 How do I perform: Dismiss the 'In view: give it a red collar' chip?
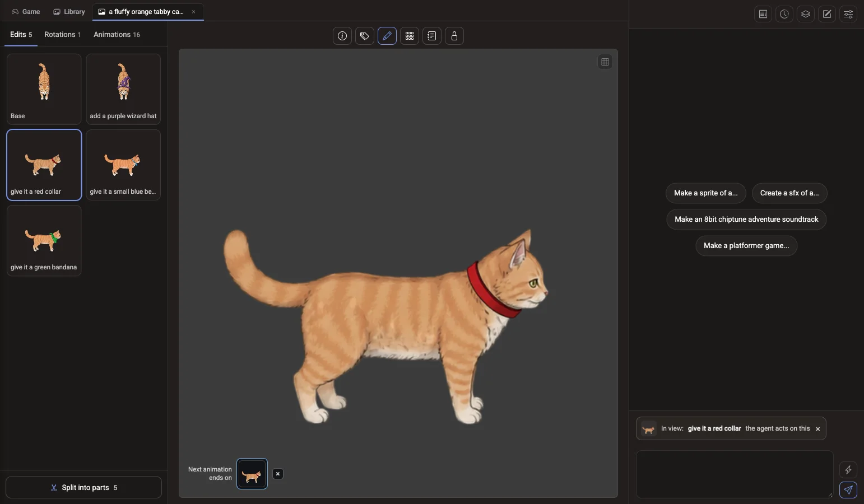pyautogui.click(x=818, y=429)
